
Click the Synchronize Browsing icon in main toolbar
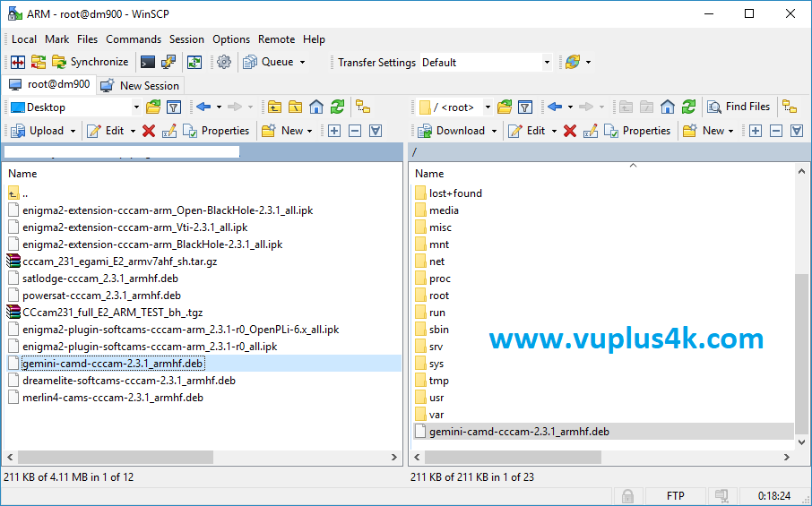39,62
